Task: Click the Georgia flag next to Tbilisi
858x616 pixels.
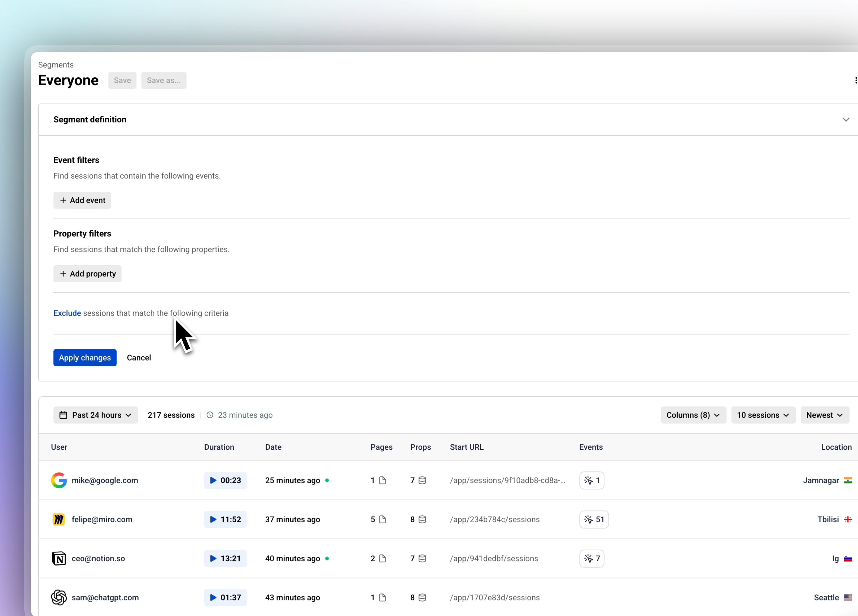Action: [848, 519]
